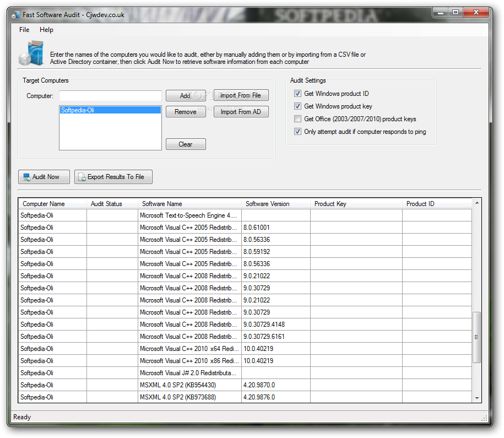Open the Help menu

[x=46, y=30]
